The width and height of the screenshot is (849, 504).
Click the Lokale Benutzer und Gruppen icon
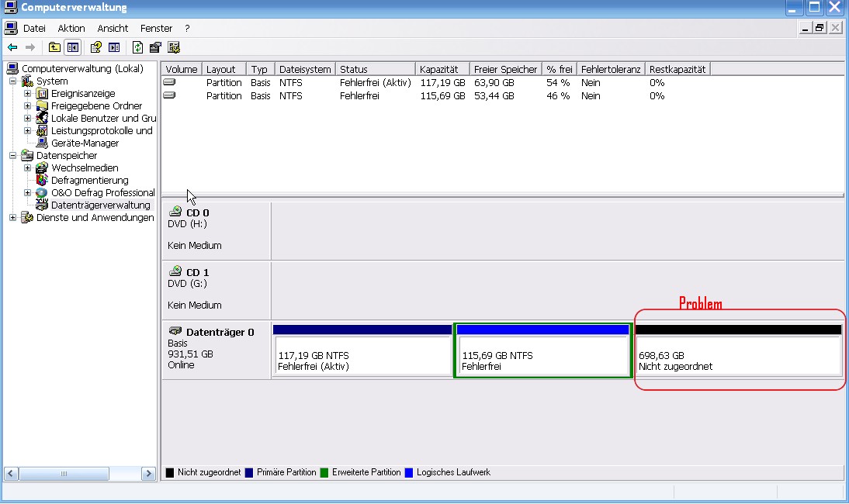42,119
